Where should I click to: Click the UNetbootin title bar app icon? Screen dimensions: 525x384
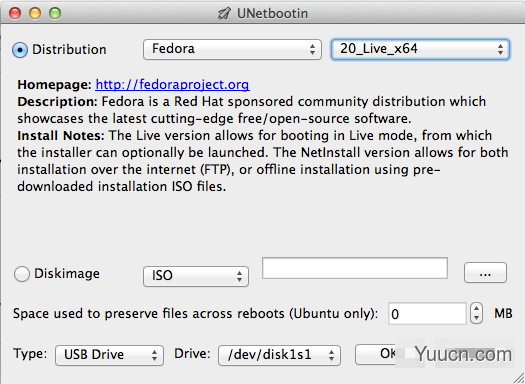[224, 13]
